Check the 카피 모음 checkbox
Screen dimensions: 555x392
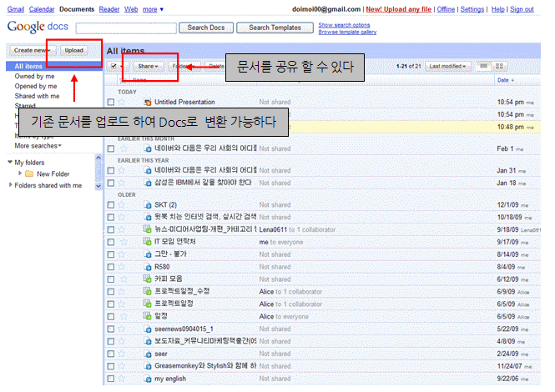pos(111,279)
